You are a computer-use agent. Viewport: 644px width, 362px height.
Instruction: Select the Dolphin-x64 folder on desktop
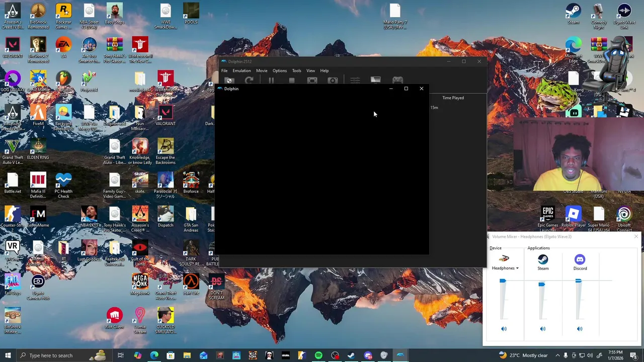[114, 116]
